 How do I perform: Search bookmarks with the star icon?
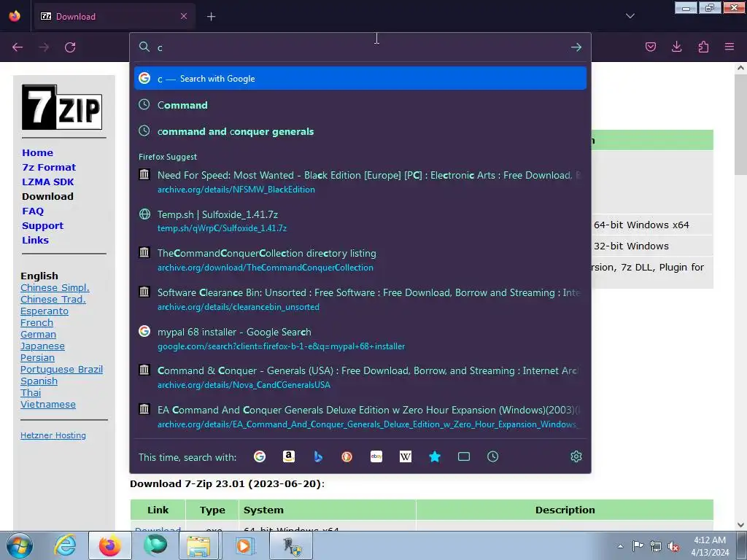[435, 456]
